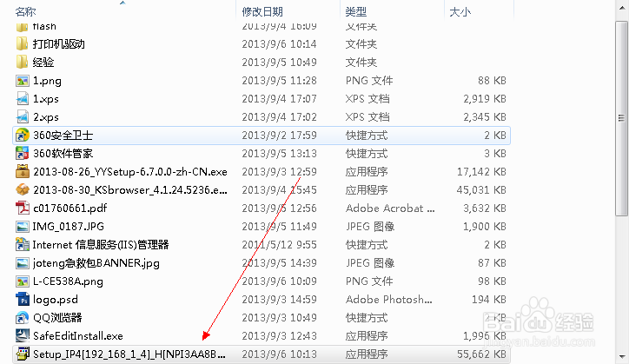The width and height of the screenshot is (629, 364).
Task: Click the scrollbar down arrow
Action: 622,356
